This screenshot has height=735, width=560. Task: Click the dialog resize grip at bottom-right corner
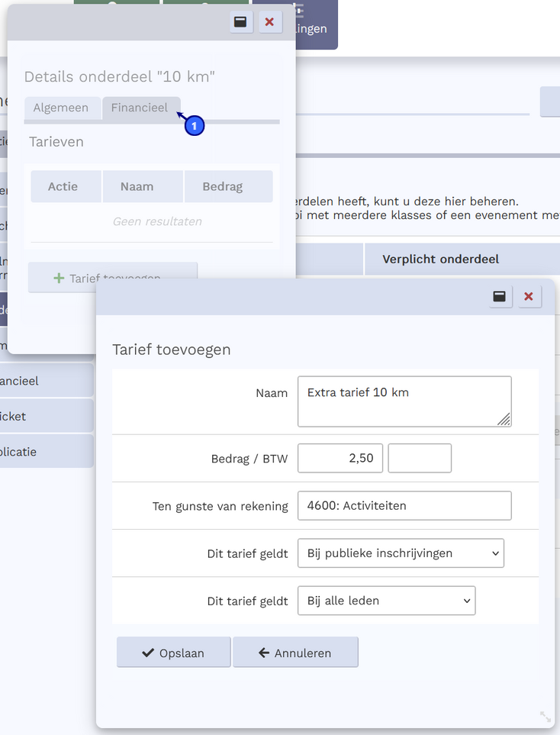(x=545, y=716)
